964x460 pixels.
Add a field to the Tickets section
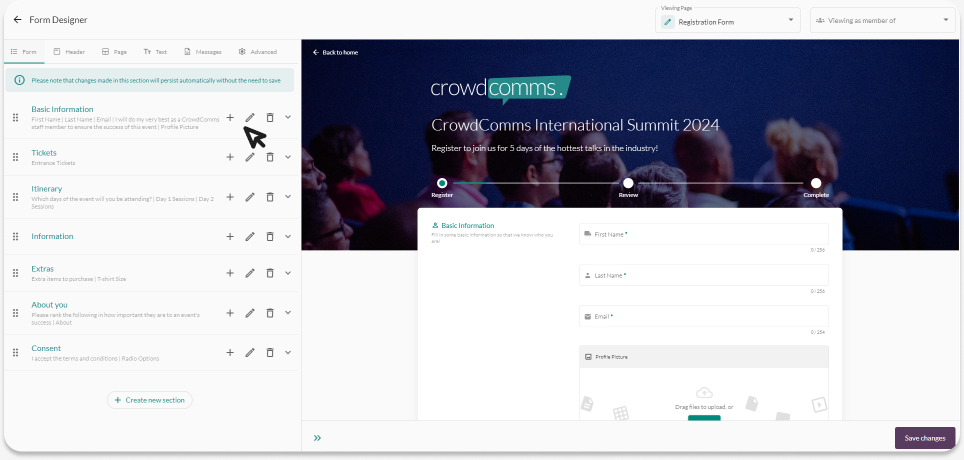[x=230, y=157]
